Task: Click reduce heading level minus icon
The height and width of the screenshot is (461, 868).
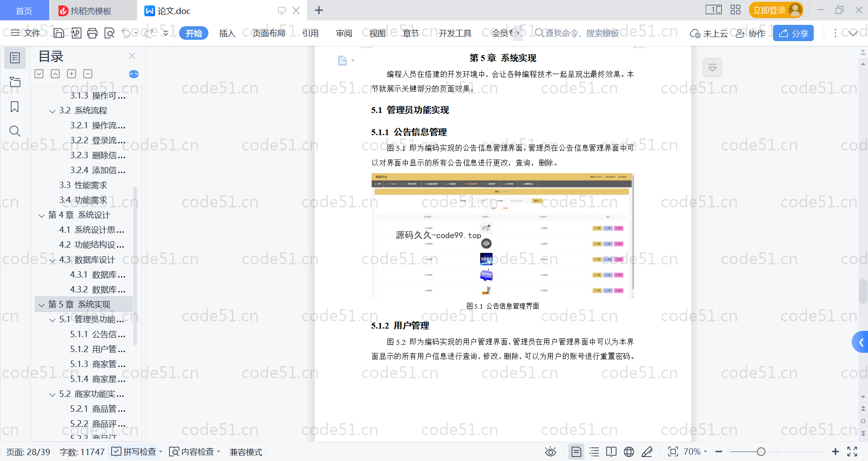Action: point(88,74)
